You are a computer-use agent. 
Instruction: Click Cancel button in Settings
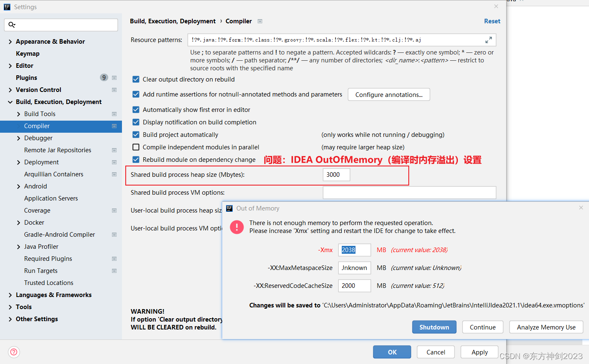(x=436, y=352)
